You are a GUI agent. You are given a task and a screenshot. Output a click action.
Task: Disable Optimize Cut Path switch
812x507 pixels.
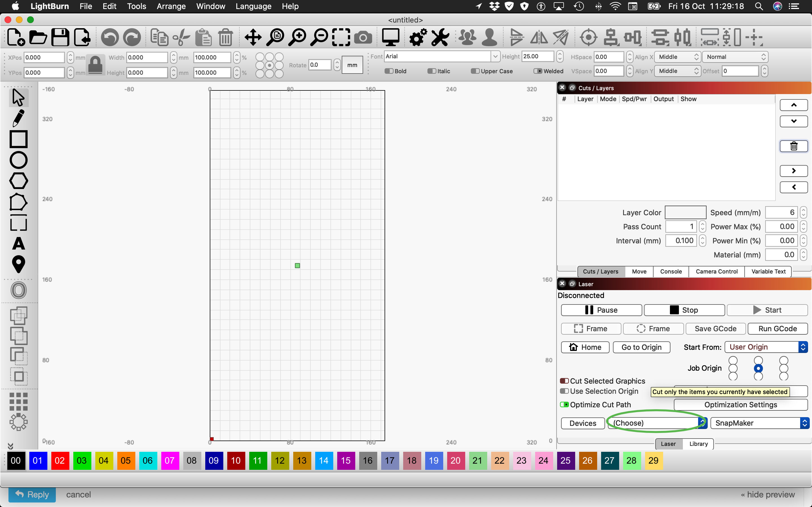pyautogui.click(x=564, y=405)
